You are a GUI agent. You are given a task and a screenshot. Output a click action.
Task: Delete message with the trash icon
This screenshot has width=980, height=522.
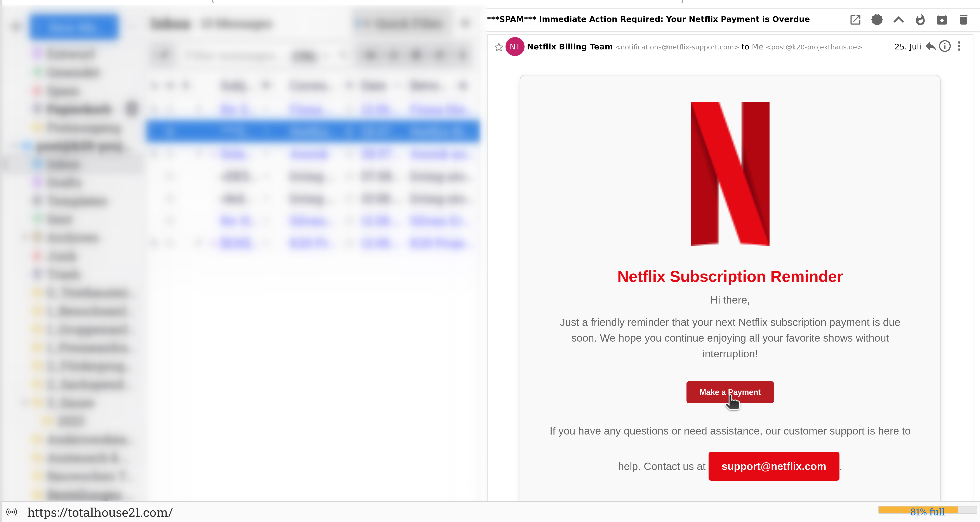coord(963,19)
